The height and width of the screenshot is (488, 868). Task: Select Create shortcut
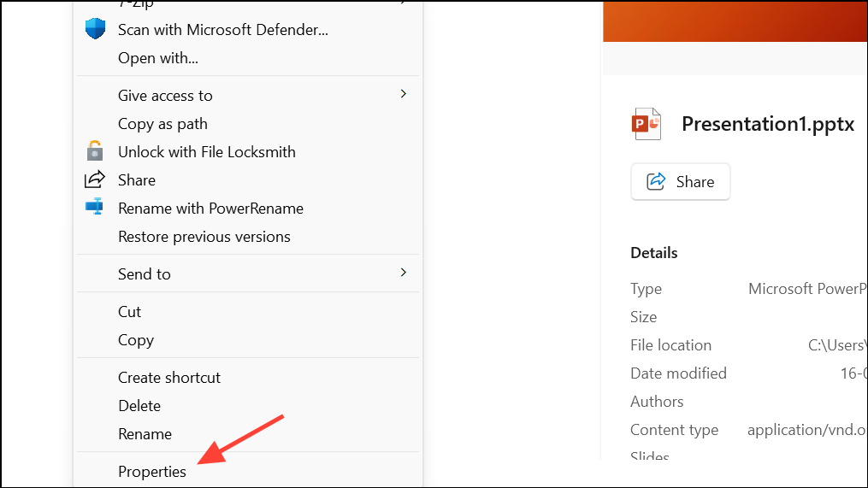[169, 378]
